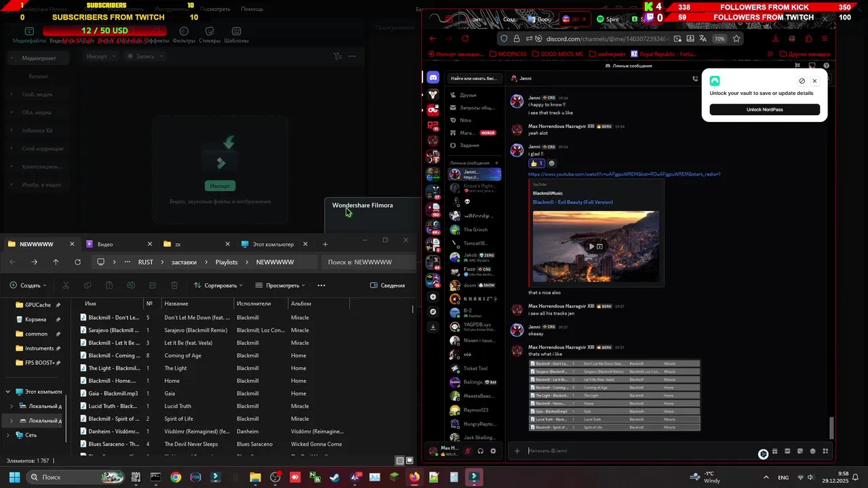Click Discord add a server plus icon
The image size is (868, 488).
pyautogui.click(x=433, y=297)
